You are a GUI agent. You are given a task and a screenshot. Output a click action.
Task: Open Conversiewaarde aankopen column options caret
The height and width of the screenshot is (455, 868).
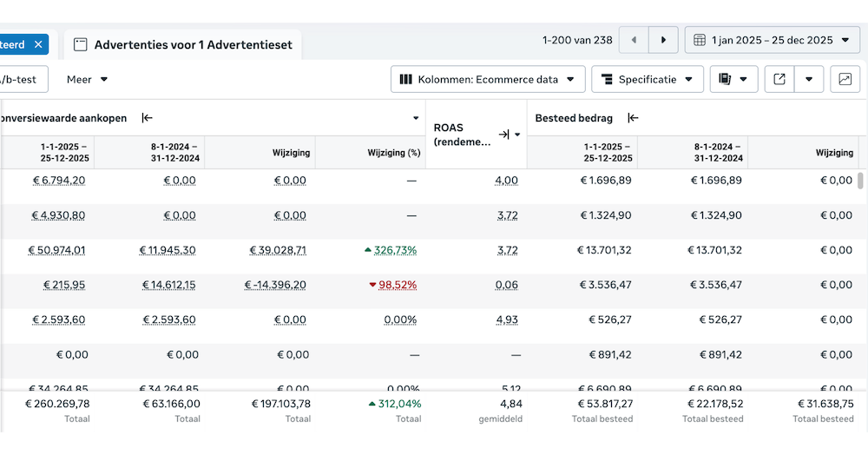point(416,118)
